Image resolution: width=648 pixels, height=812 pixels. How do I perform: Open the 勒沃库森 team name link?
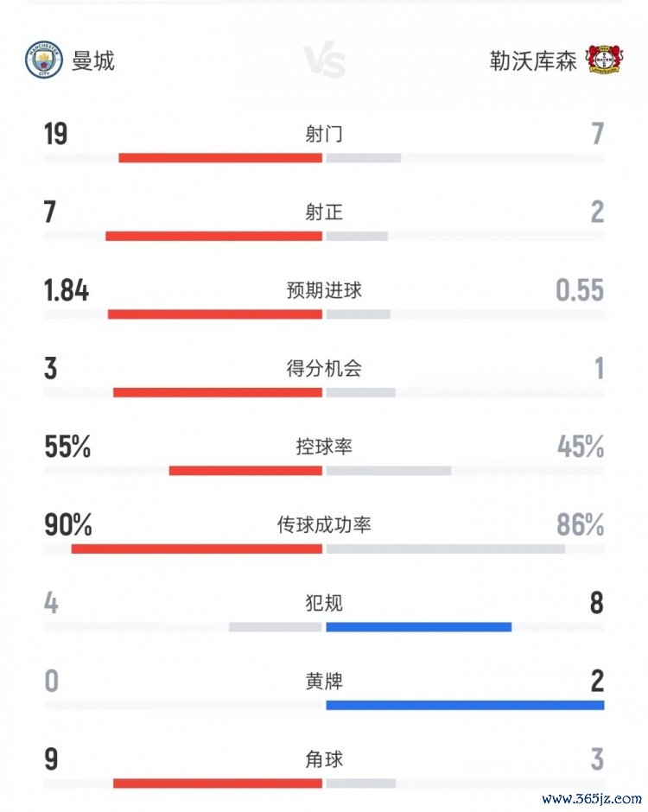coord(532,60)
